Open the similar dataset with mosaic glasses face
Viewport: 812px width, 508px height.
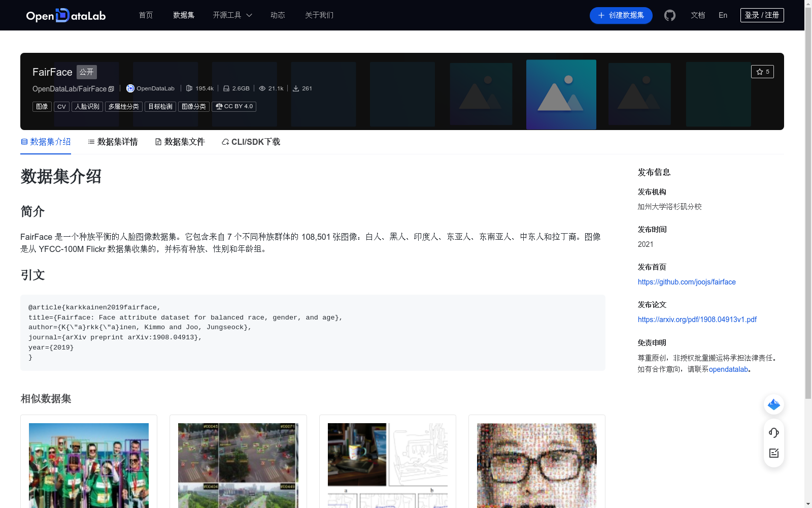pyautogui.click(x=537, y=465)
